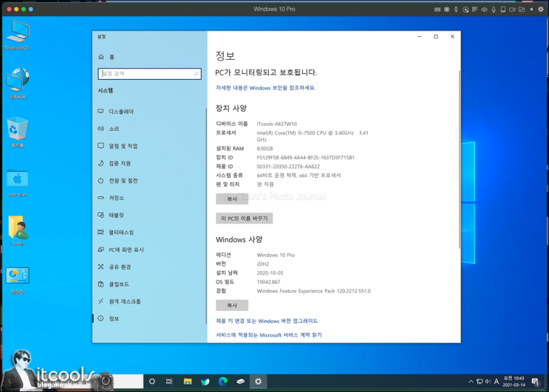Click the Cortana circle icon on taskbar
Screen dimensions: 549x392
click(x=152, y=381)
